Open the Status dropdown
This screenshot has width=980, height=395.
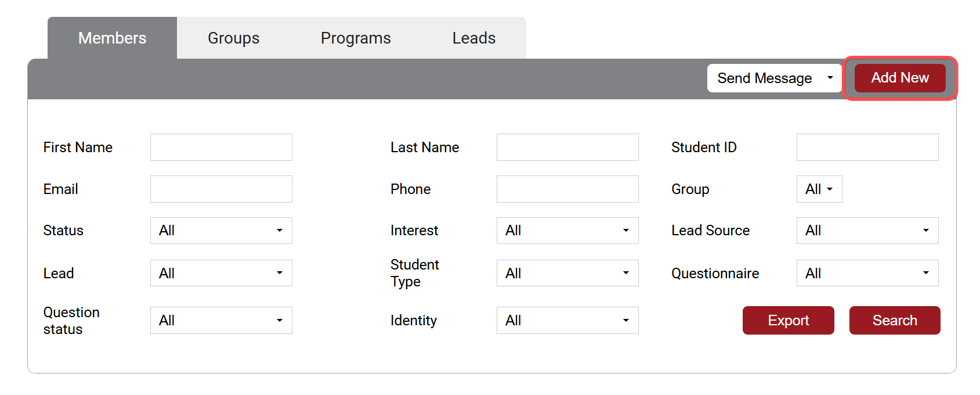[x=221, y=231]
